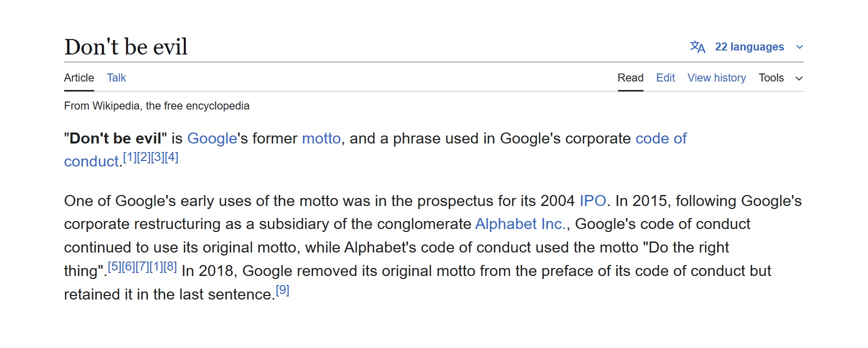The height and width of the screenshot is (348, 868).
Task: Jump to citation reference [4]
Action: [x=171, y=157]
